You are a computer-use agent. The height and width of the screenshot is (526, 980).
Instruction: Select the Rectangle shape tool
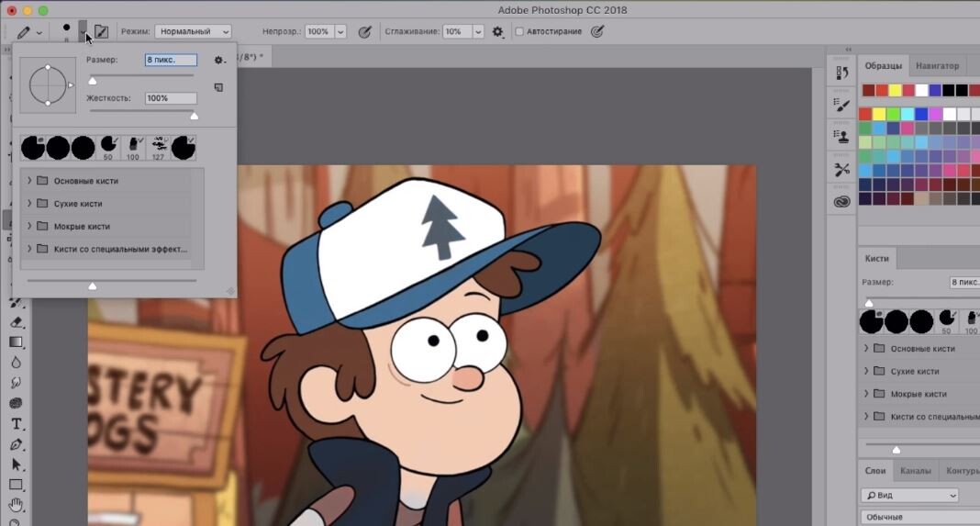pyautogui.click(x=17, y=485)
